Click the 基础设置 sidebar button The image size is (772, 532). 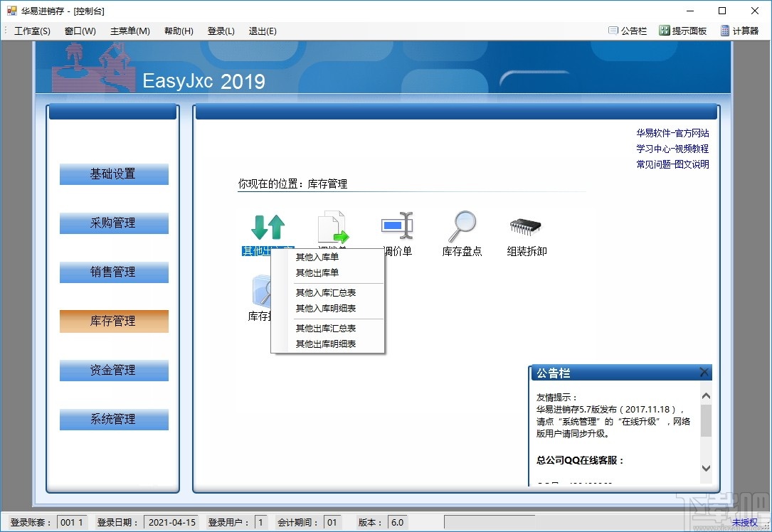[113, 174]
